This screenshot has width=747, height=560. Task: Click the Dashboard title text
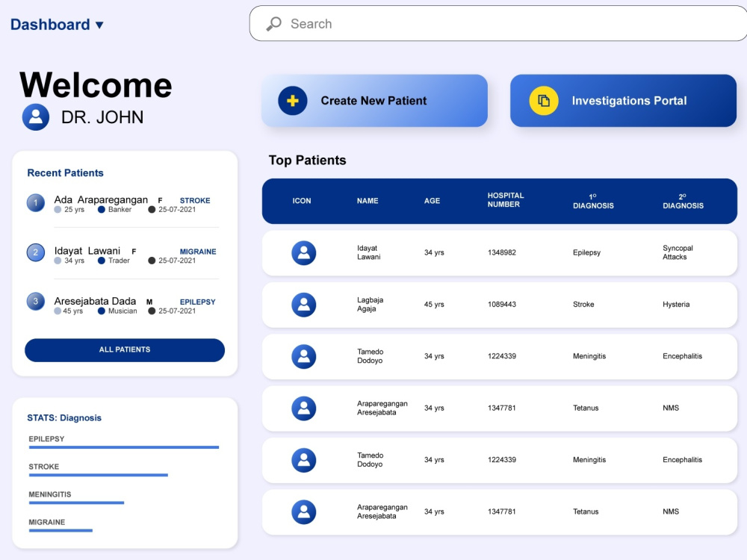point(50,25)
